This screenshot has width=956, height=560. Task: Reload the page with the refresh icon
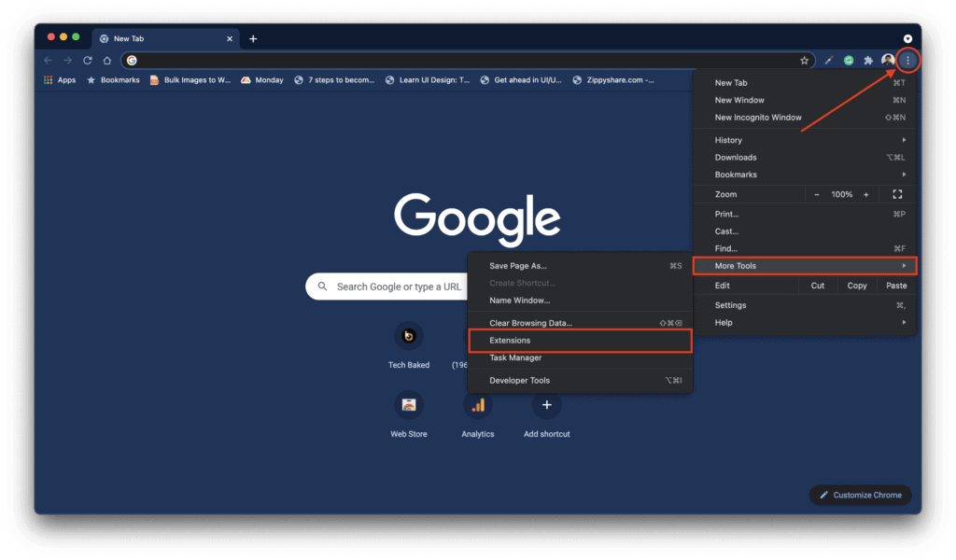coord(86,60)
